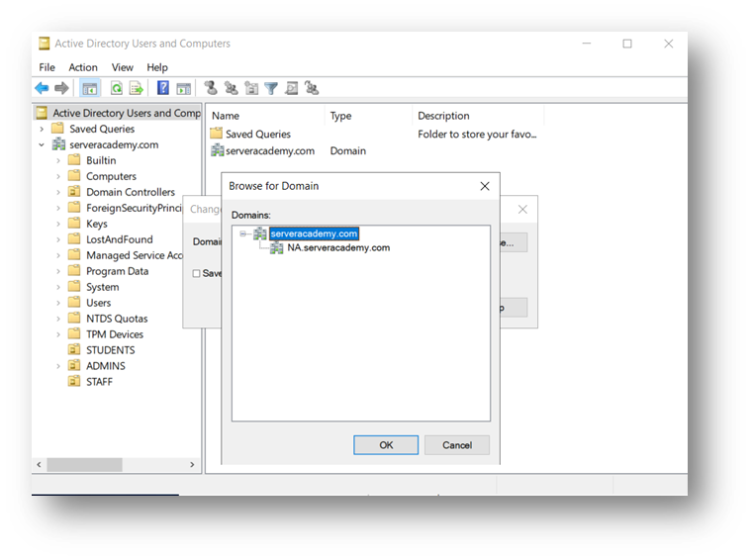752x560 pixels.
Task: Open the File menu
Action: [47, 67]
